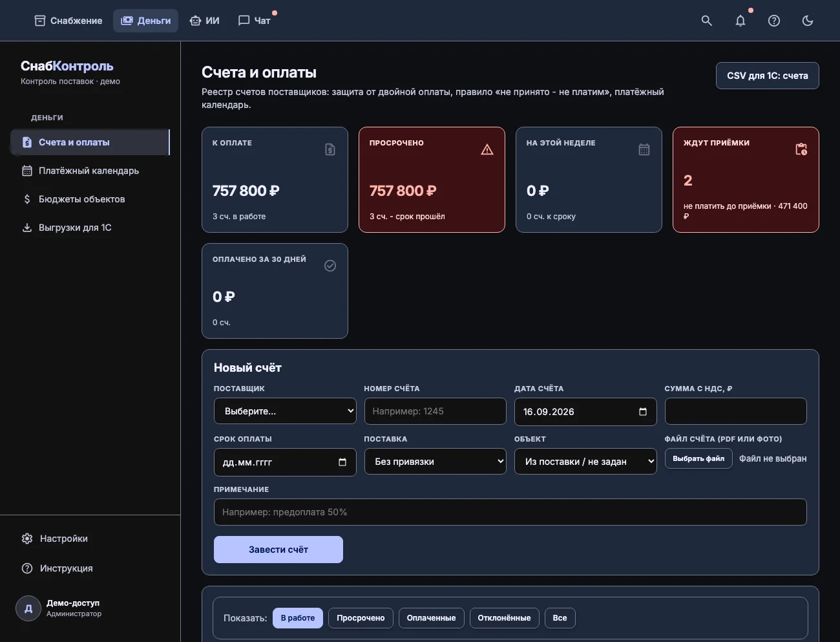Click the Демо-доступ user avatar
This screenshot has width=840, height=642.
pos(28,608)
